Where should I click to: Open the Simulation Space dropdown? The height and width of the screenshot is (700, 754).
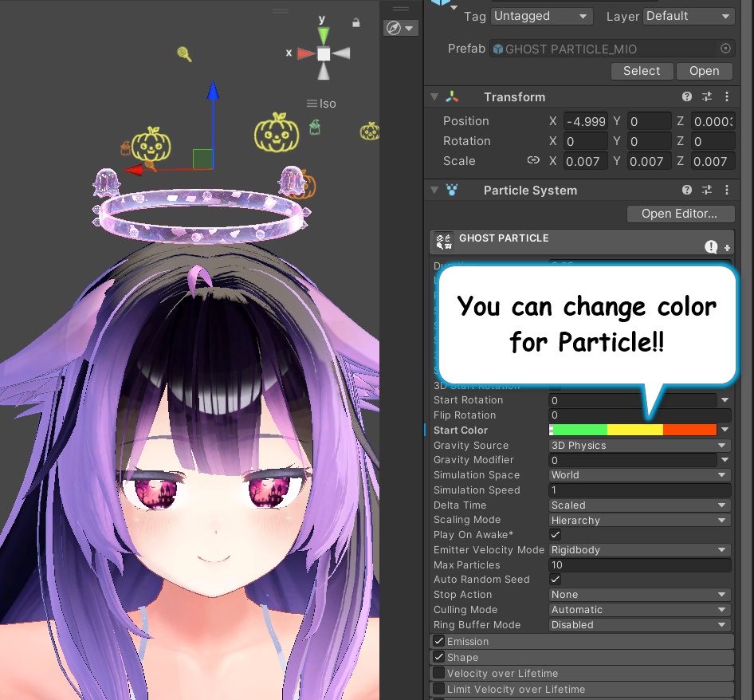pos(639,475)
